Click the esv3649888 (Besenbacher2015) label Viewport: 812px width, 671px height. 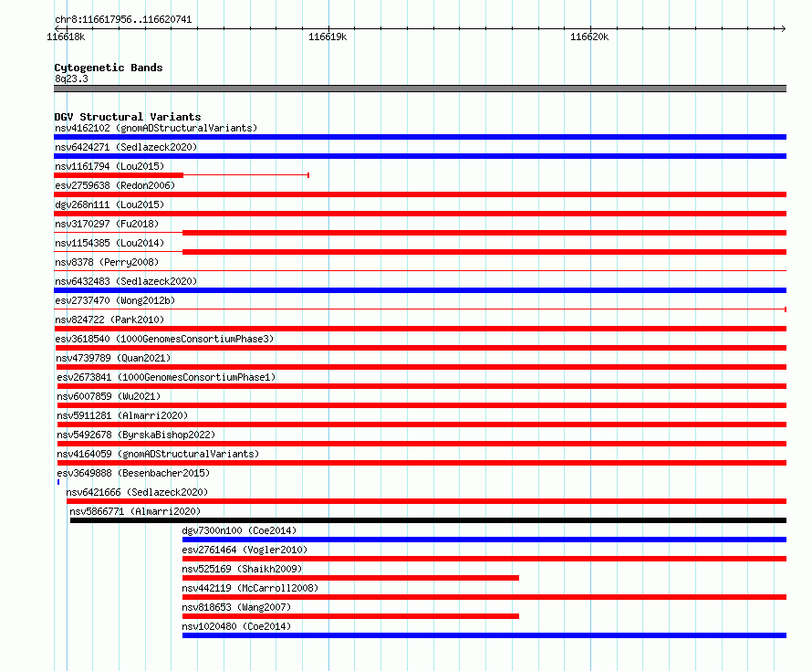133,473
